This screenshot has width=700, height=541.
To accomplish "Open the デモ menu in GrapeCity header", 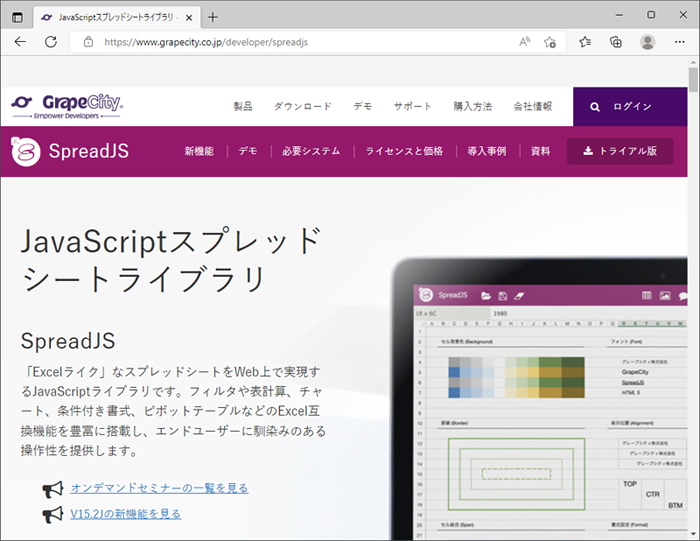I will click(362, 106).
